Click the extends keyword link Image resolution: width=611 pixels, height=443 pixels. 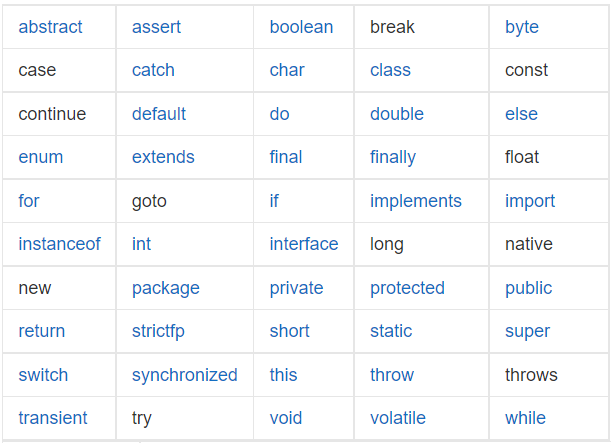tap(163, 157)
